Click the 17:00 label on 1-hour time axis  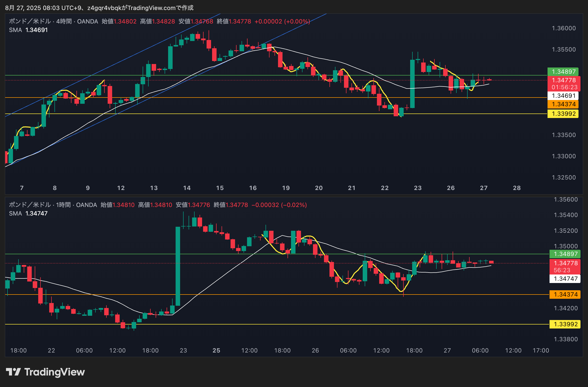coord(541,350)
